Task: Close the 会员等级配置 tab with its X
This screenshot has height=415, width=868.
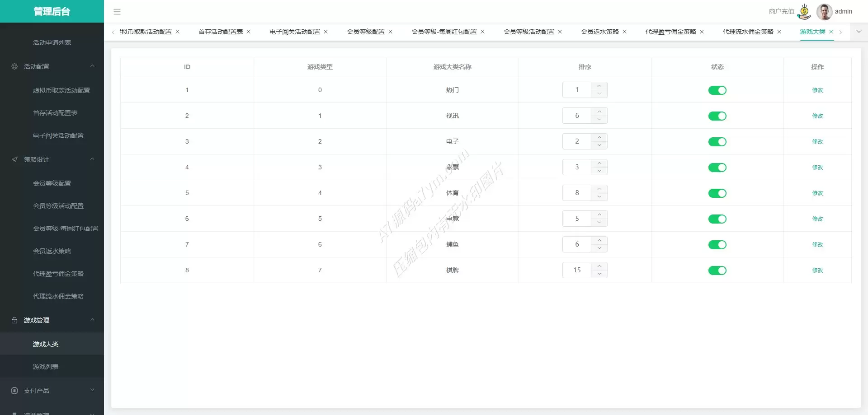Action: coord(391,32)
